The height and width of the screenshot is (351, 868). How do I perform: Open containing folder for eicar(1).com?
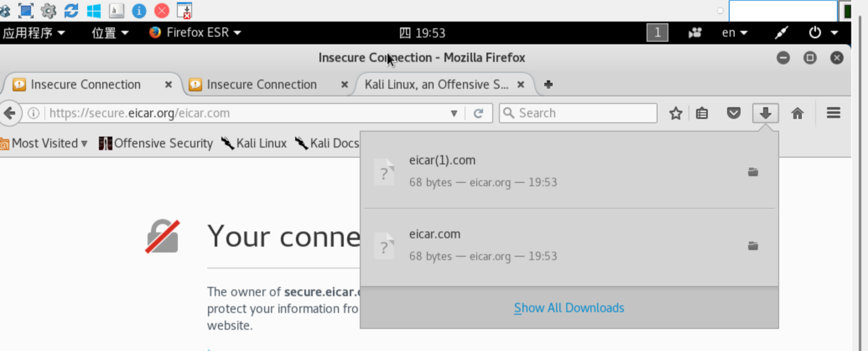753,172
